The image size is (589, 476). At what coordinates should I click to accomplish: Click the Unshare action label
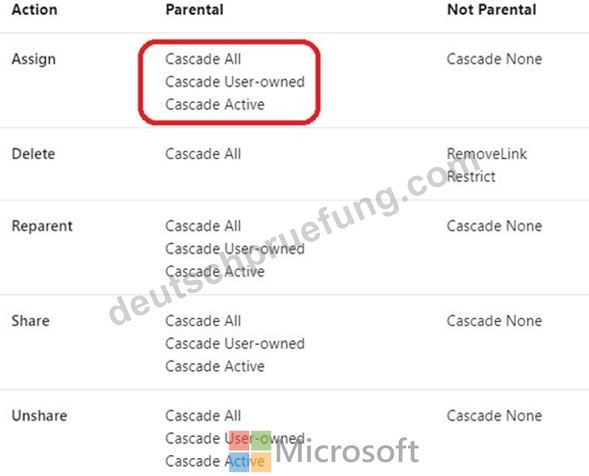(39, 416)
